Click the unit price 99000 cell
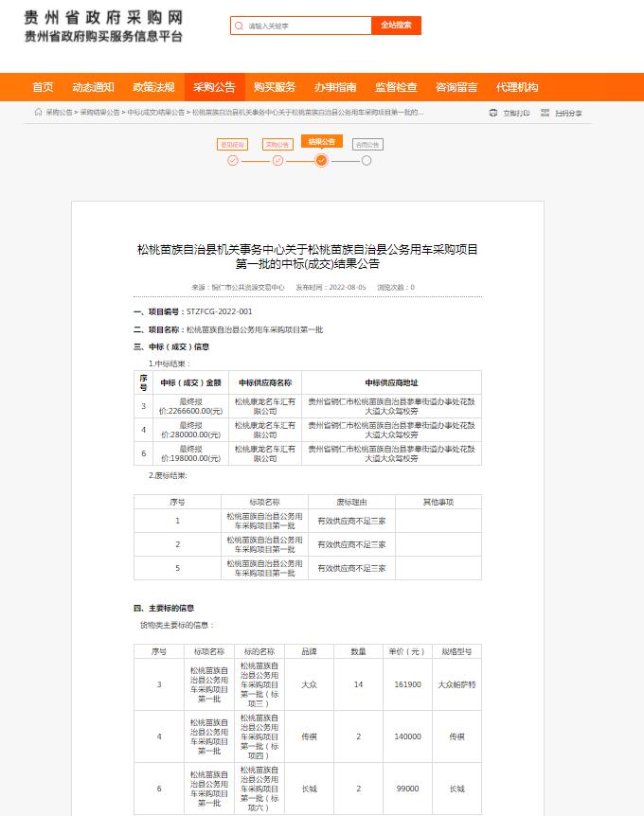644x816 pixels. [x=407, y=789]
